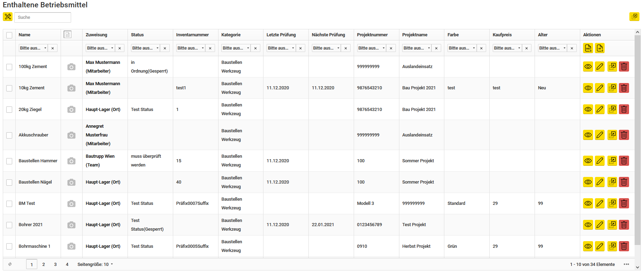This screenshot has height=275, width=644.
Task: Click the reassign icon for 10kg Zement
Action: [612, 88]
